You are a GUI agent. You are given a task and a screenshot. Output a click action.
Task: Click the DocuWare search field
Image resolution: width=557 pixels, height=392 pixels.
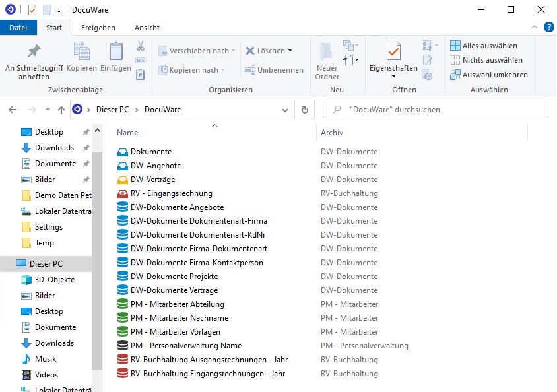point(436,110)
